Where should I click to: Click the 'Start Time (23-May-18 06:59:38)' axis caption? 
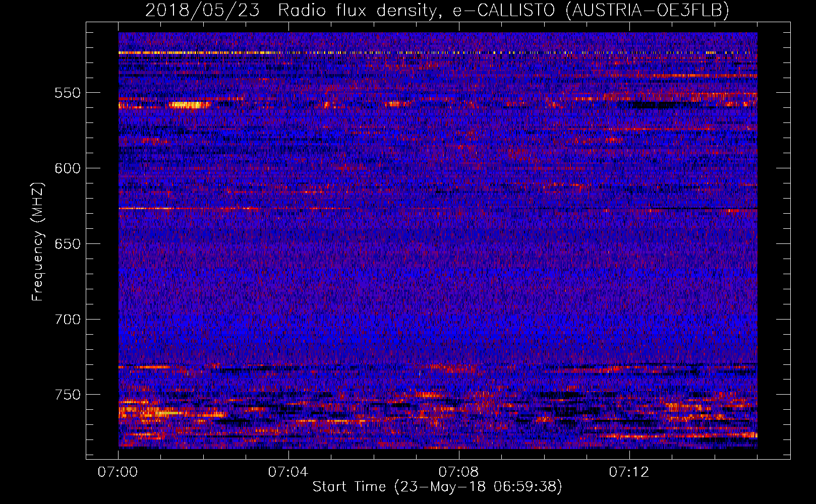[x=437, y=487]
